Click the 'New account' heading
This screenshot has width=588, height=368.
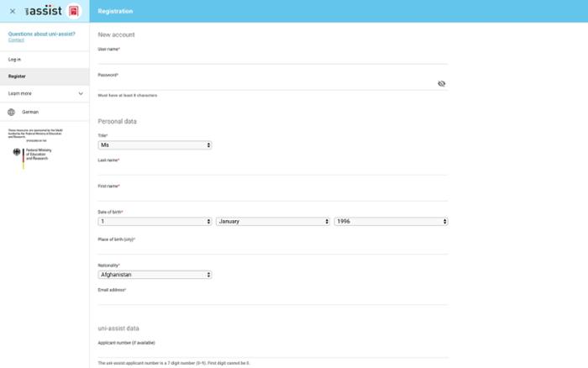pyautogui.click(x=116, y=34)
